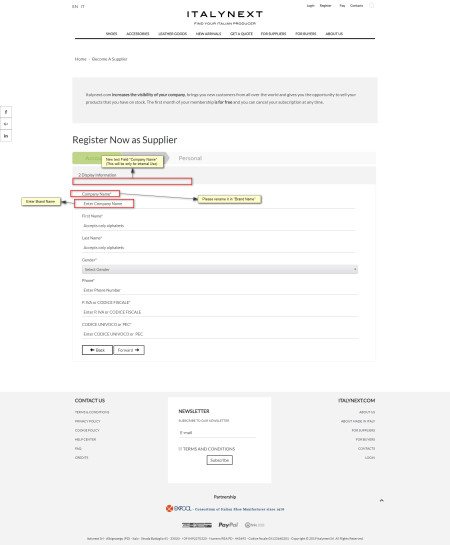450x545 pixels.
Task: Open the Leather Goods menu item
Action: click(x=173, y=34)
